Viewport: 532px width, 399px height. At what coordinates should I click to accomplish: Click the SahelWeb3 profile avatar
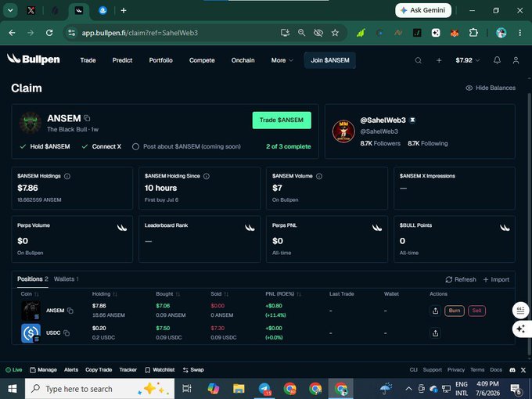click(343, 131)
